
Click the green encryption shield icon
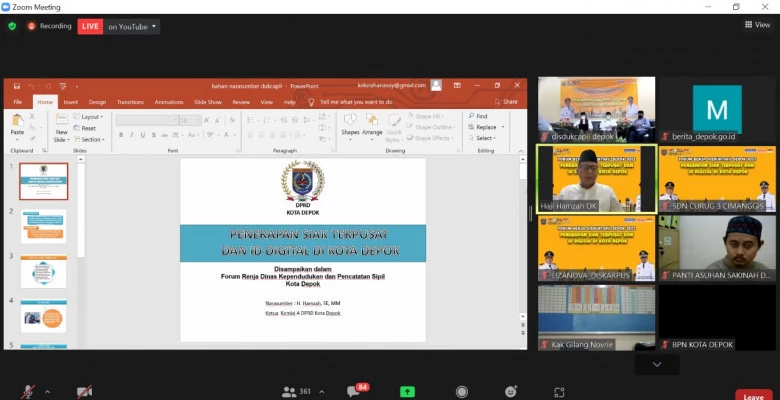[12, 26]
